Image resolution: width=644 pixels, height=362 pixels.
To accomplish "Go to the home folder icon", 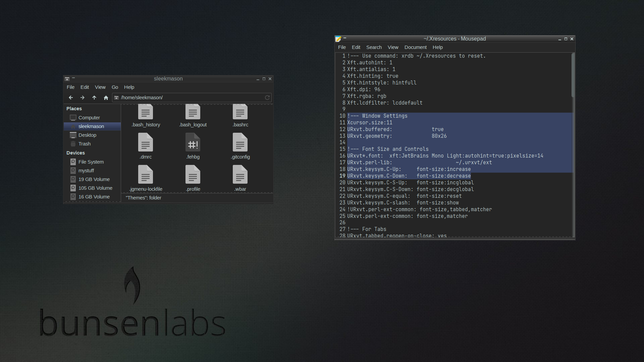I will coord(106,98).
